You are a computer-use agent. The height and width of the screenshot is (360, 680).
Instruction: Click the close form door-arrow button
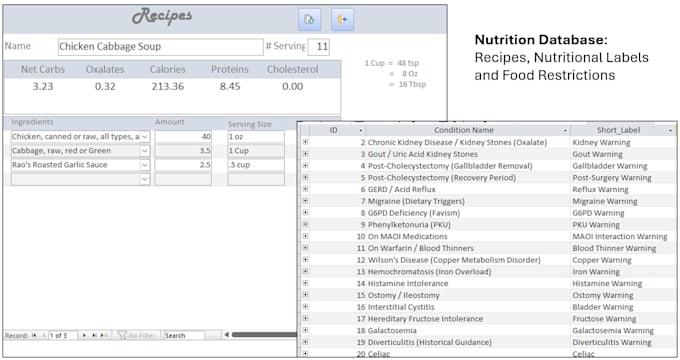tap(342, 20)
